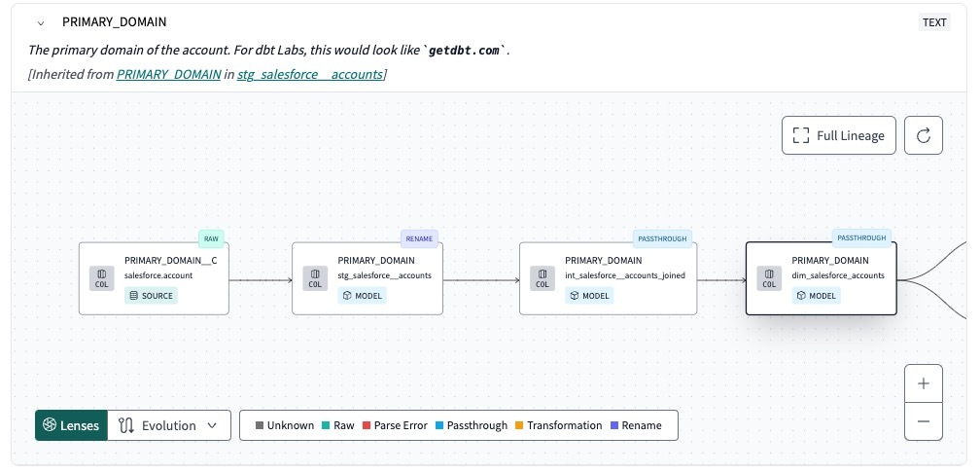This screenshot has width=980, height=472.
Task: Click the Transformation orange legend swatch
Action: [520, 425]
